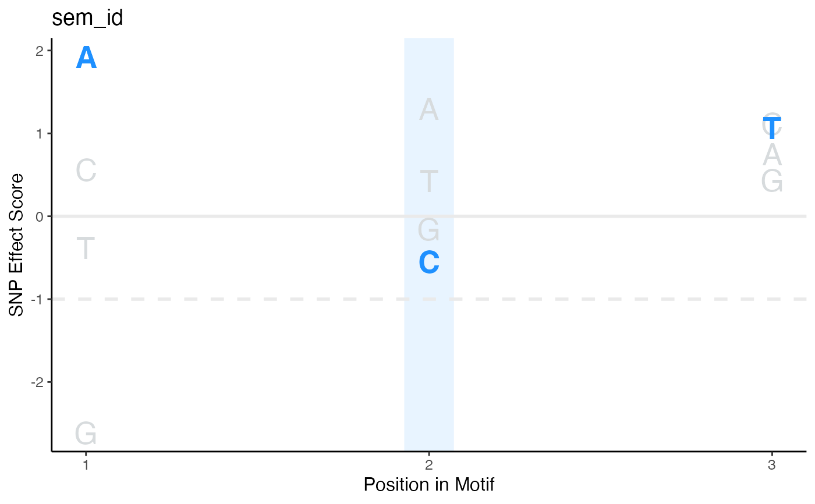Screen dimensions: 815x504
Task: Click the gray letter T at position 1
Action: (86, 248)
